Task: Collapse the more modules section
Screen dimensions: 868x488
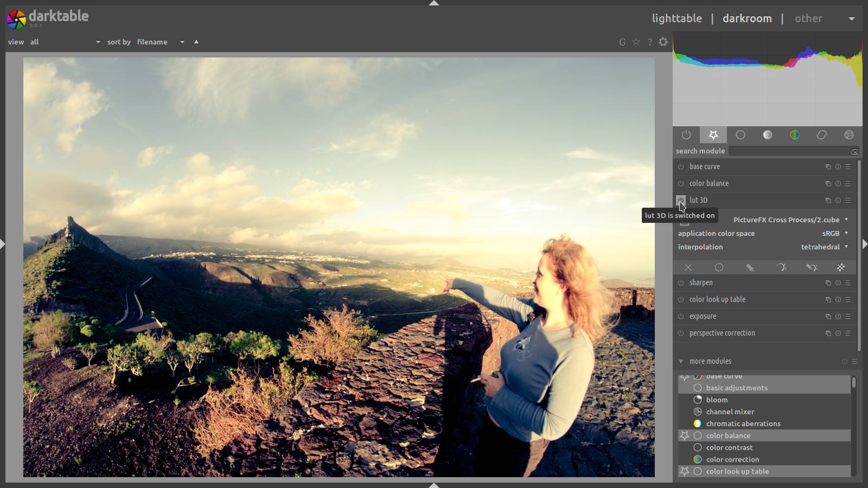Action: pyautogui.click(x=681, y=361)
